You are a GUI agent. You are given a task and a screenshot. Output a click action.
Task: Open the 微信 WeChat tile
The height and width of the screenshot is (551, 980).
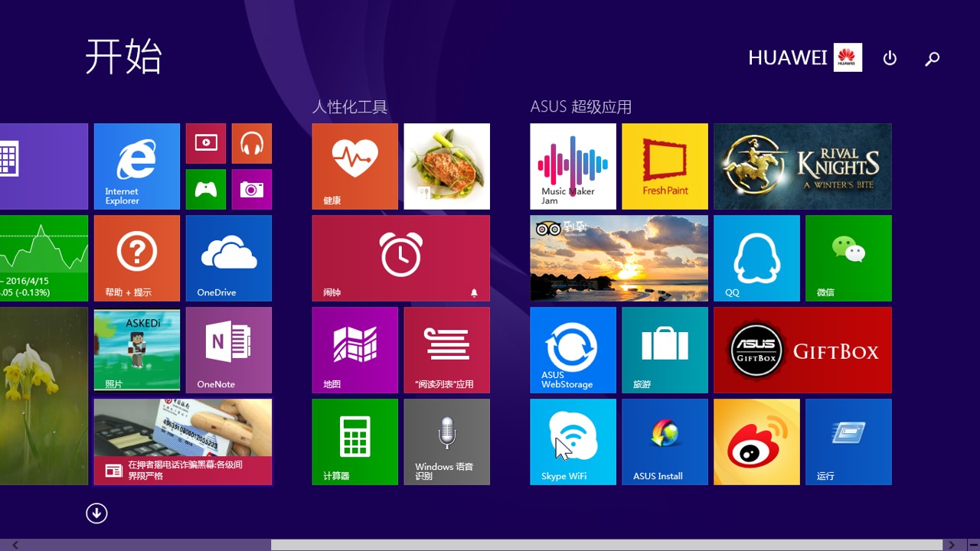(849, 258)
